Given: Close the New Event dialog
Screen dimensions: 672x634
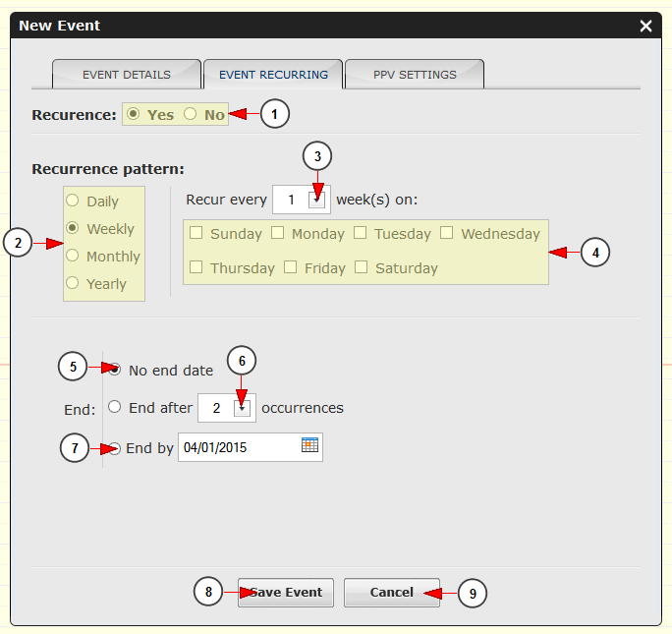Looking at the screenshot, I should 645,26.
